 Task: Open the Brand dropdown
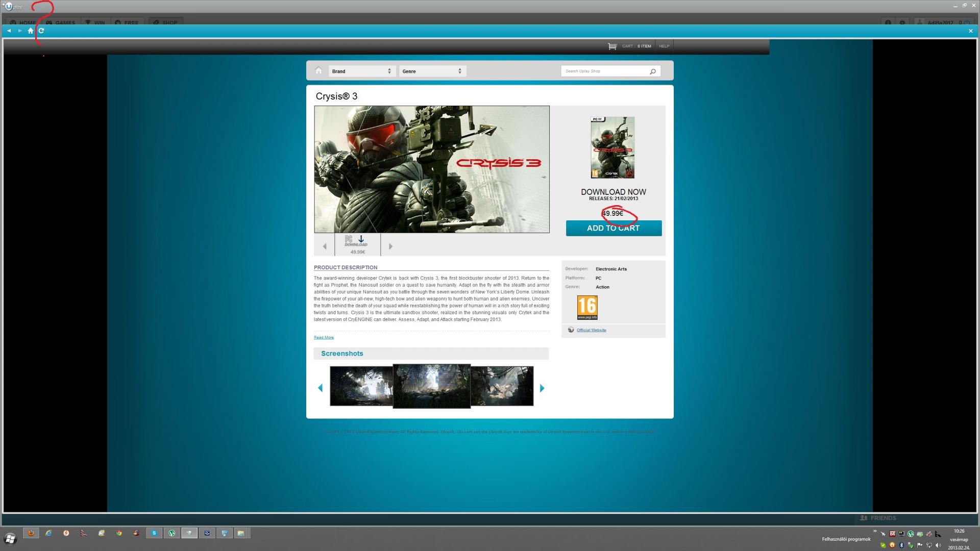(x=361, y=71)
